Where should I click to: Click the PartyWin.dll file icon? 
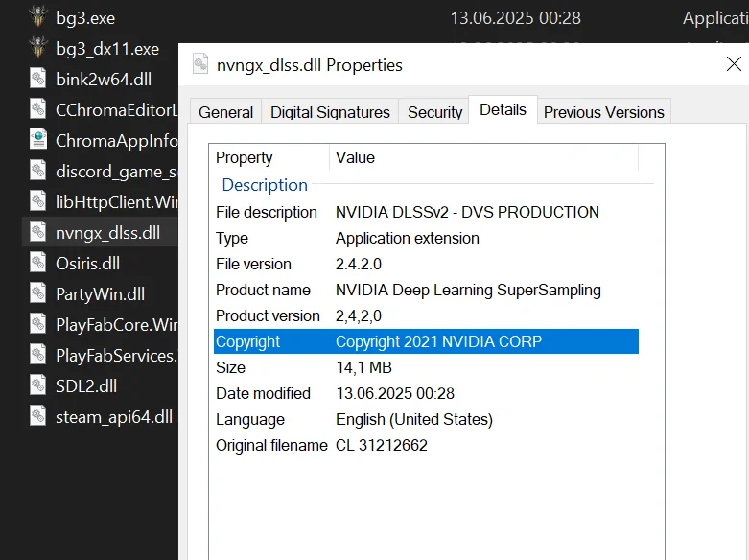(x=38, y=293)
